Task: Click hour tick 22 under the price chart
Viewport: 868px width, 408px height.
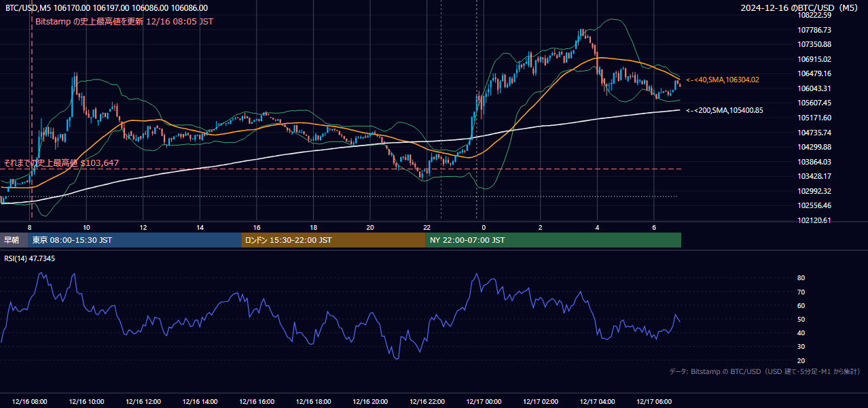Action: click(427, 227)
